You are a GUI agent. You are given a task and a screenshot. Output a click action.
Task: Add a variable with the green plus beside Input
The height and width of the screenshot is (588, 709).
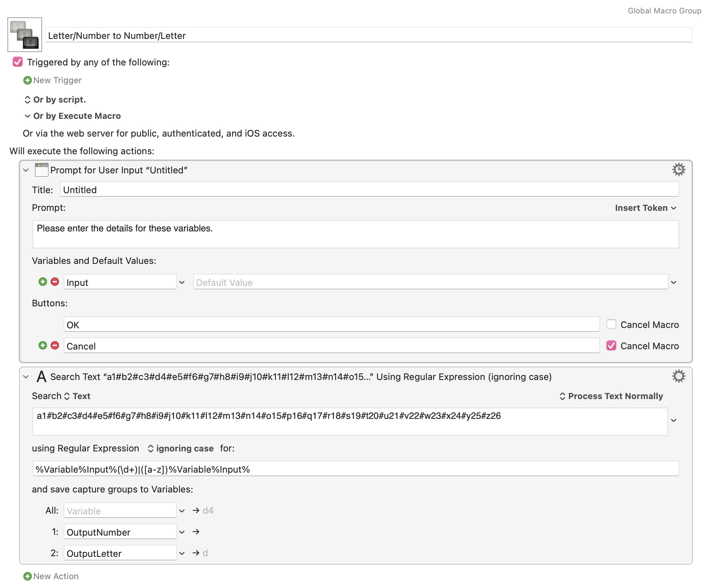coord(43,282)
